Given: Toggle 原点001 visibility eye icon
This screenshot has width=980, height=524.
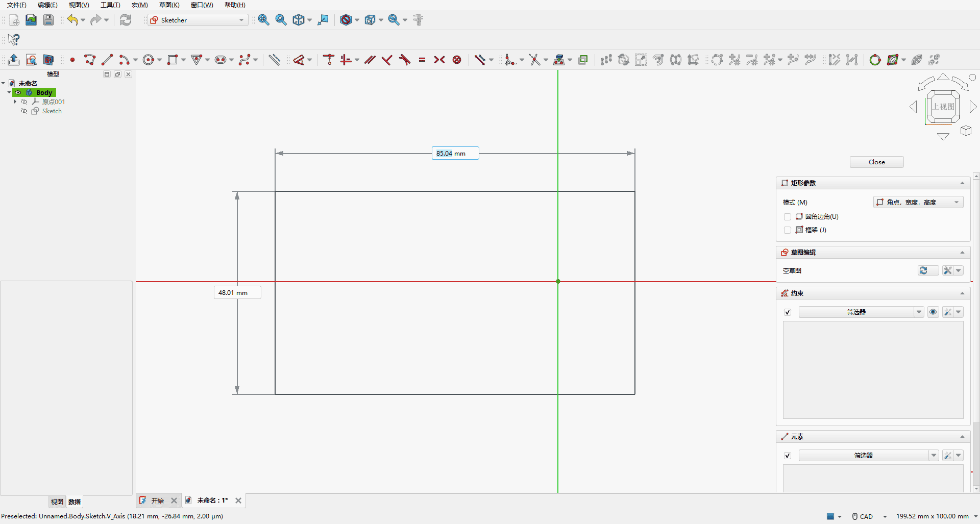Looking at the screenshot, I should (x=24, y=102).
